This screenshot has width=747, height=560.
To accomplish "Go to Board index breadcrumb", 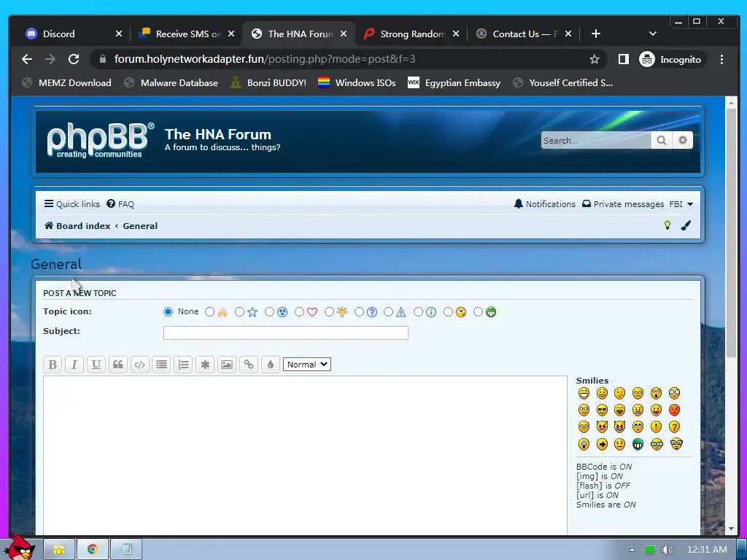I will (x=77, y=226).
